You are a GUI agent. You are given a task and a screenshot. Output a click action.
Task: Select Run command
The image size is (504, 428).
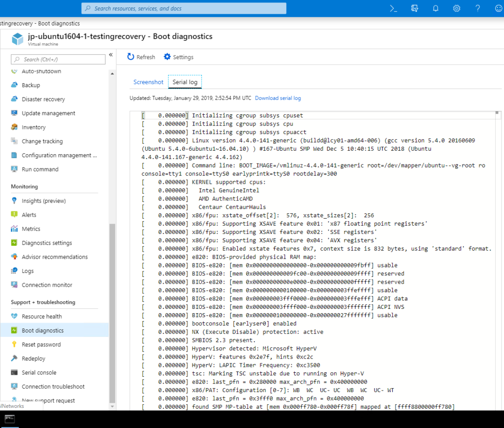(40, 169)
